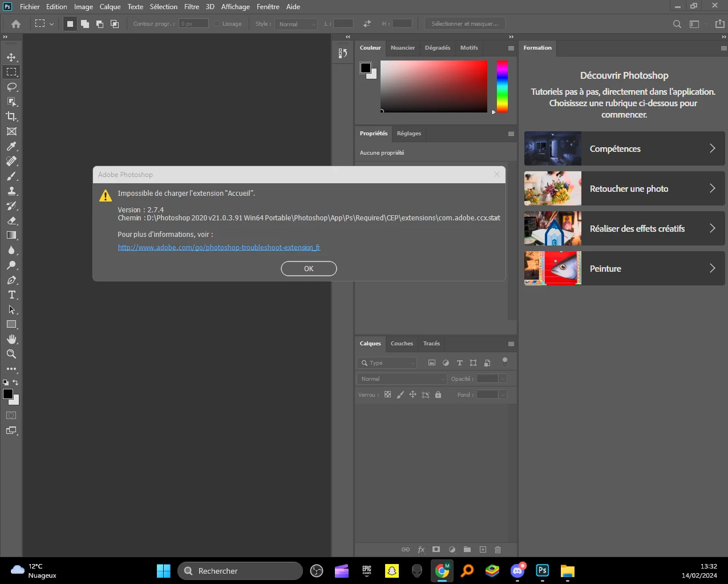This screenshot has width=728, height=584.
Task: Open the Propriétés panel menu
Action: 511,134
